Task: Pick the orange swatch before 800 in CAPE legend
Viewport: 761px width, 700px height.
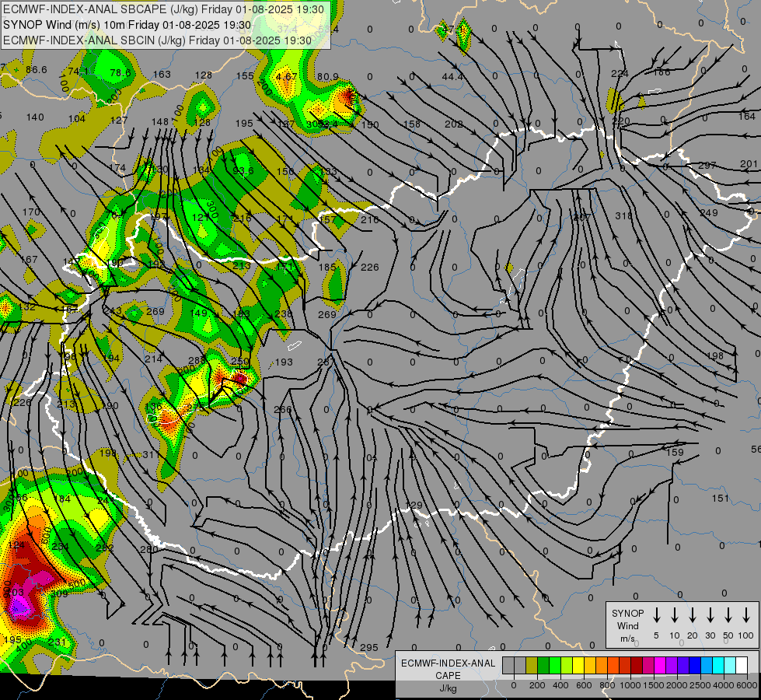Action: 602,666
